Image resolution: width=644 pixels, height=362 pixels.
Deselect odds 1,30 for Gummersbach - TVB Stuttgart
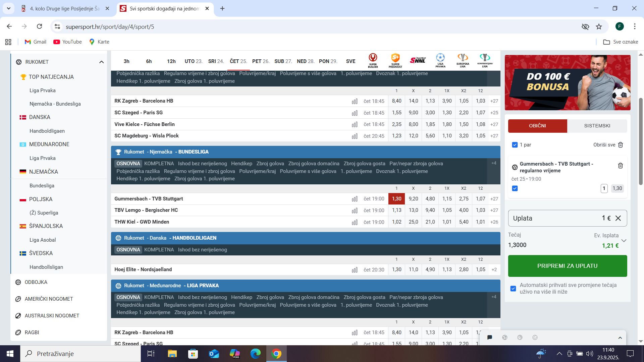point(396,199)
